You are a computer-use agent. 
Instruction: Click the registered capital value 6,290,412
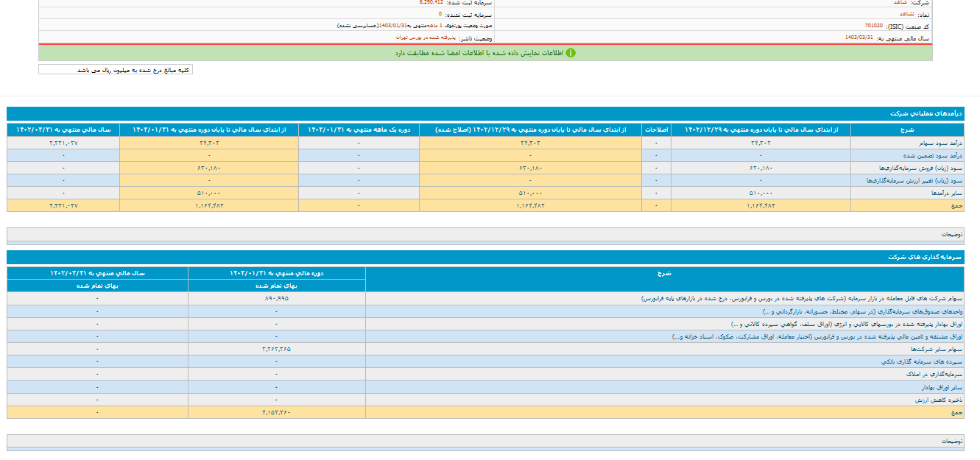(437, 2)
